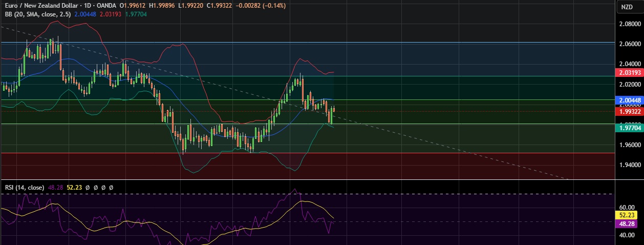
Task: Click the yellow 52.23 RSI axis label
Action: [x=628, y=216]
